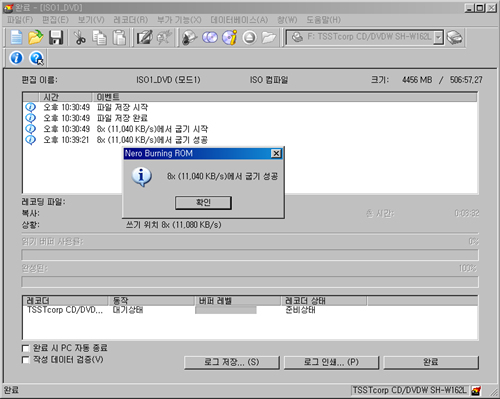Open the 보기(V) menu
500x399 pixels.
coord(91,20)
